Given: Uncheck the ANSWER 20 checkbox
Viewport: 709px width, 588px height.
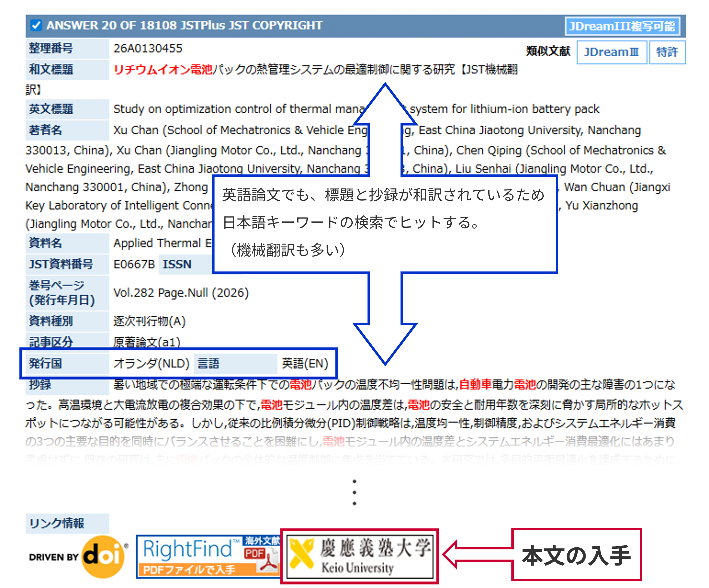Looking at the screenshot, I should [36, 25].
